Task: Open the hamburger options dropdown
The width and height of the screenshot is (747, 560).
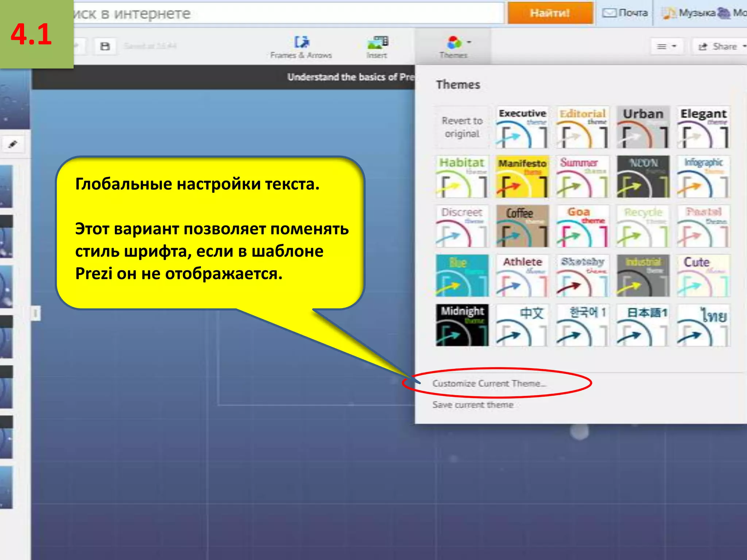Action: point(666,46)
